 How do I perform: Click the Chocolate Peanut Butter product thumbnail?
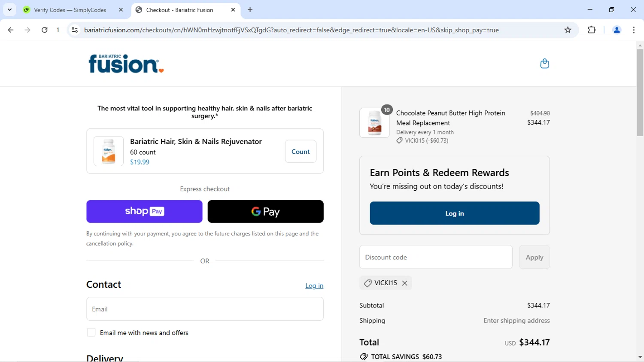[x=374, y=123]
